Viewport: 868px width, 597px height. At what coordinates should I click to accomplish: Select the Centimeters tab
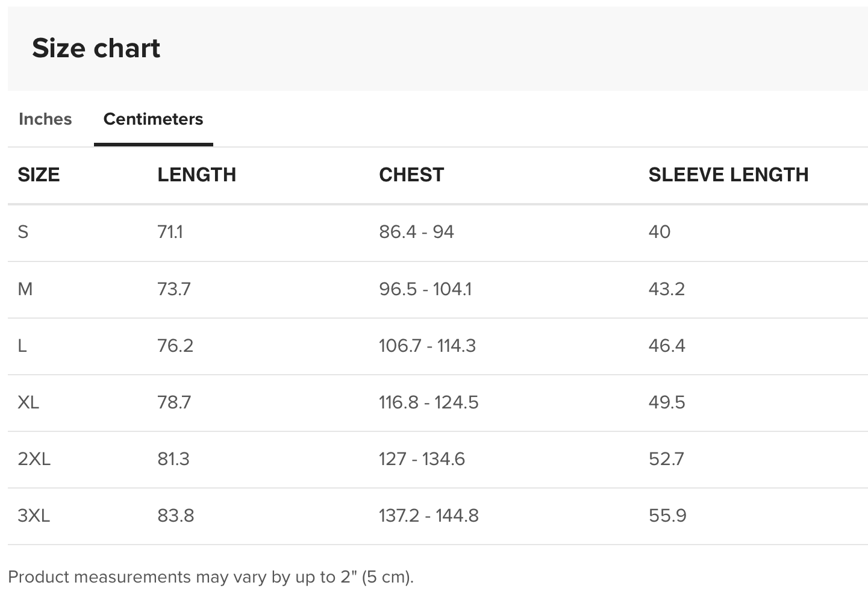click(x=153, y=119)
